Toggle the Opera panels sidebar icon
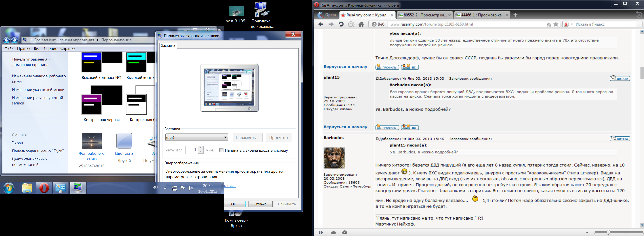The image size is (644, 236). (x=321, y=233)
